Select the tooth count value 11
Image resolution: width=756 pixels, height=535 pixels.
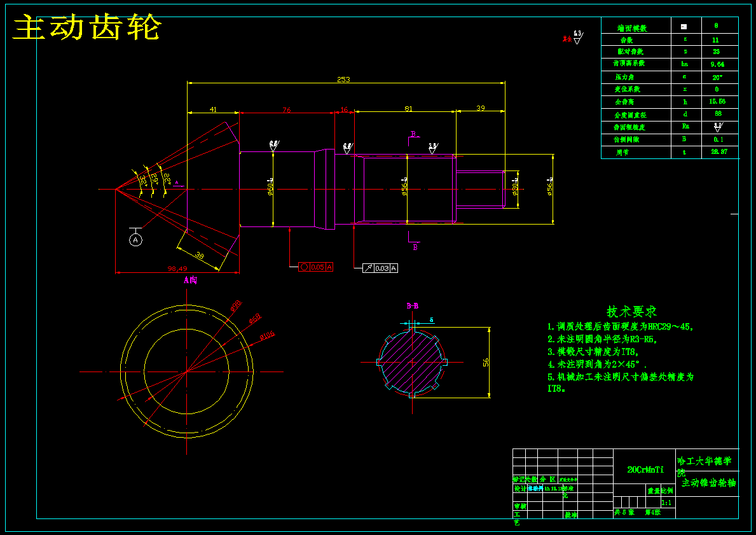click(x=715, y=40)
